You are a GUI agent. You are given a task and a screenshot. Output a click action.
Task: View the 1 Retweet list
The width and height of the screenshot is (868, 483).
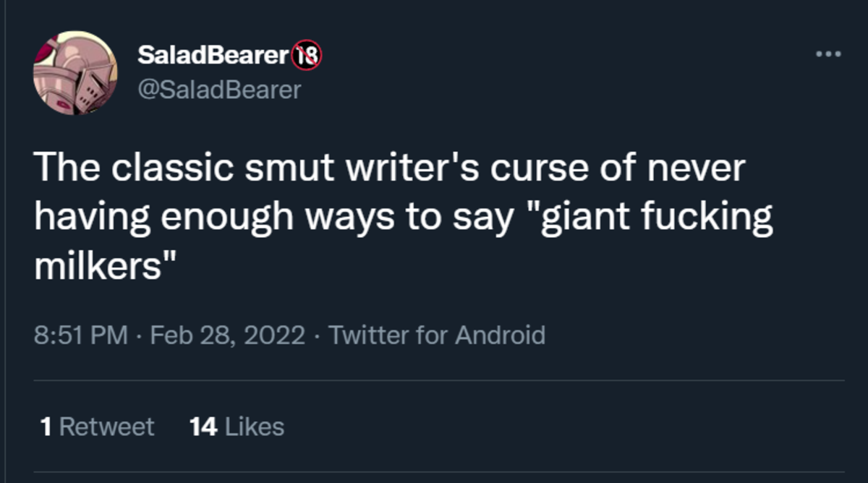click(98, 427)
